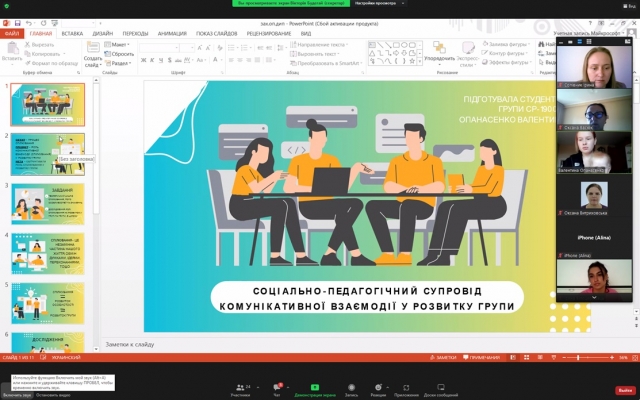Open font color A dropdown

tap(216, 60)
